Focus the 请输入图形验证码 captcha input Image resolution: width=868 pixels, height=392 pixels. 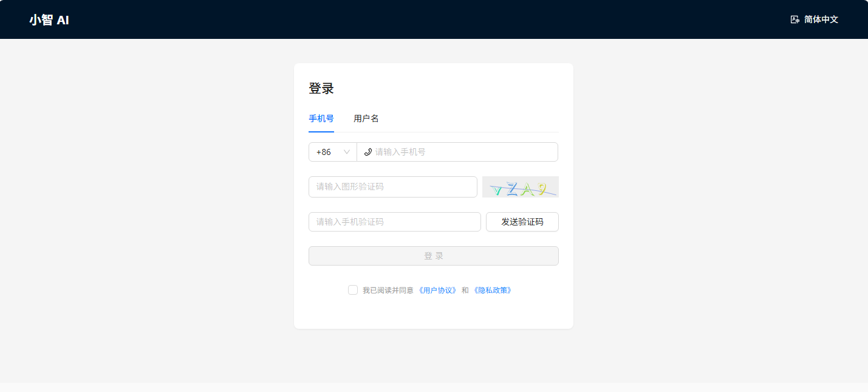pos(392,187)
